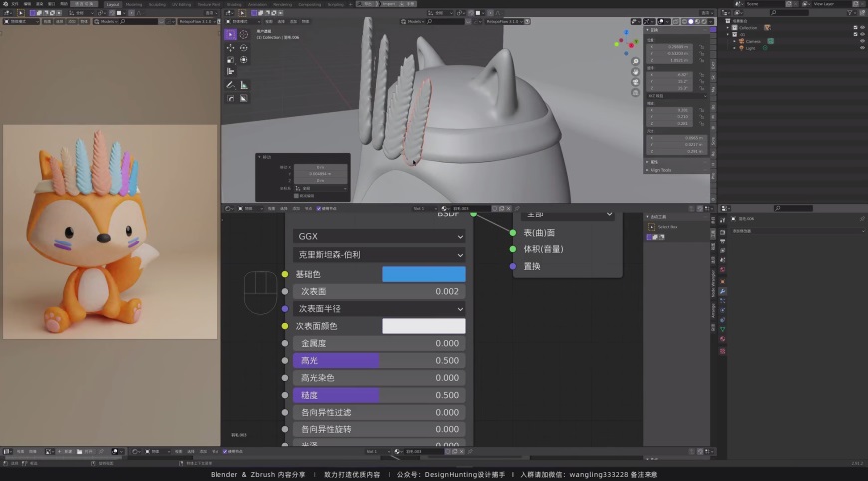
Task: Switch to the Sculpting workspace tab
Action: [157, 4]
